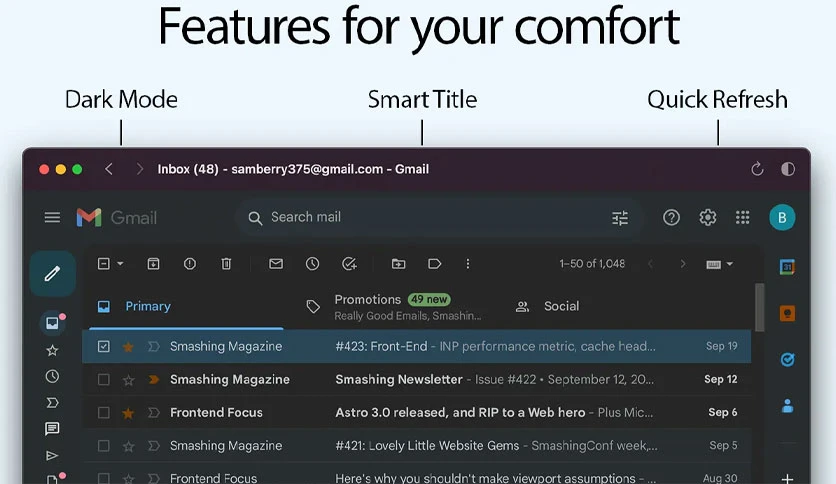Open the More three-dot menu
This screenshot has width=836, height=484.
tap(468, 264)
